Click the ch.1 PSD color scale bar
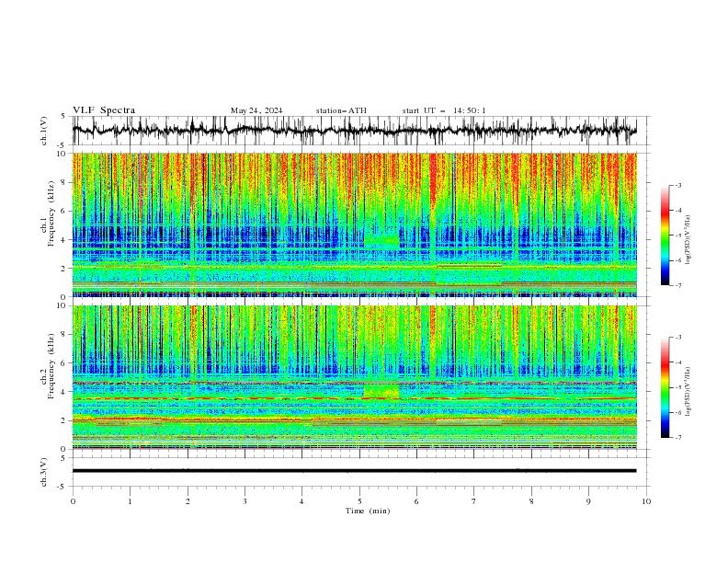This screenshot has width=728, height=563. [665, 235]
